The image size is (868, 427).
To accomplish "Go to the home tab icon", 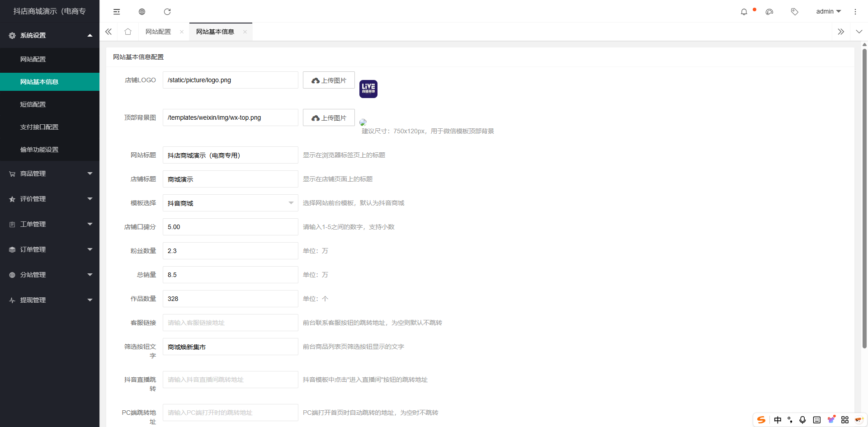I will pos(128,32).
